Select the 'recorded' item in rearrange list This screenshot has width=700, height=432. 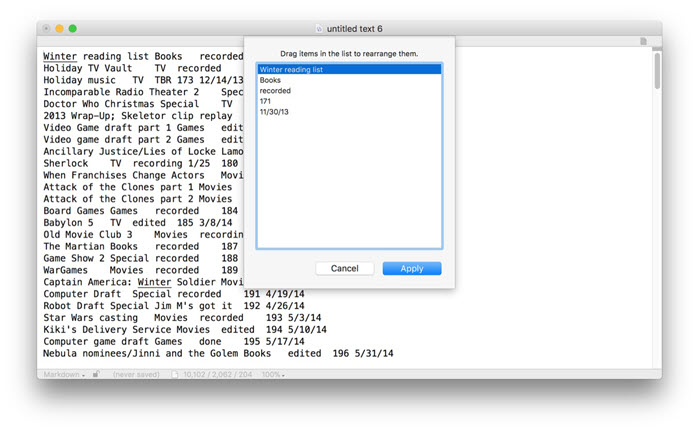tap(349, 91)
